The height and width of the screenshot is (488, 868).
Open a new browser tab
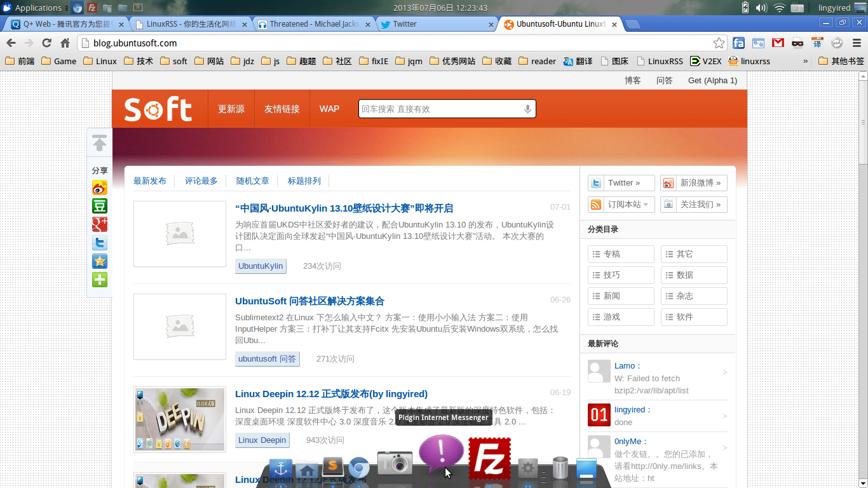(x=632, y=24)
